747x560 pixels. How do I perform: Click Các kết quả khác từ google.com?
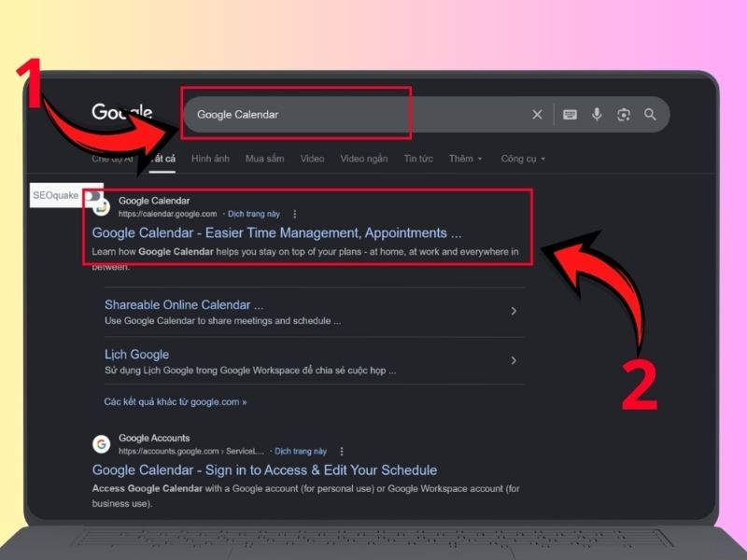click(176, 402)
